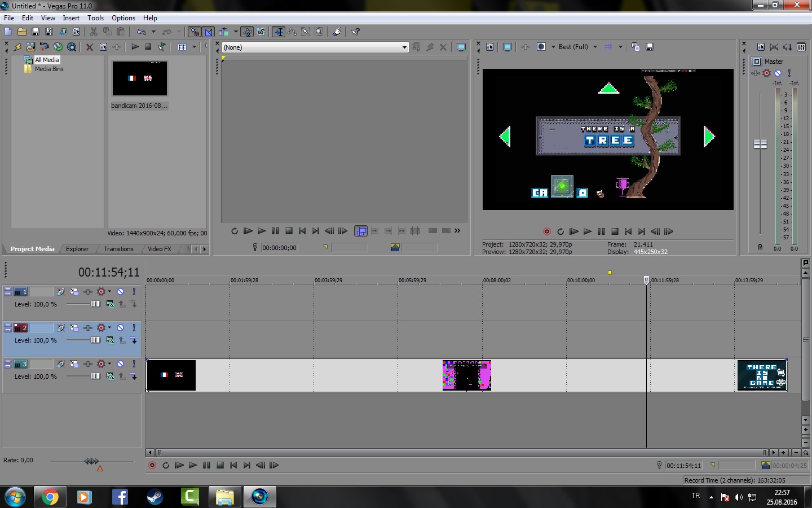Select the Zoom Edit tool magnifier
Screen dimensions: 812x508
pyautogui.click(x=319, y=32)
